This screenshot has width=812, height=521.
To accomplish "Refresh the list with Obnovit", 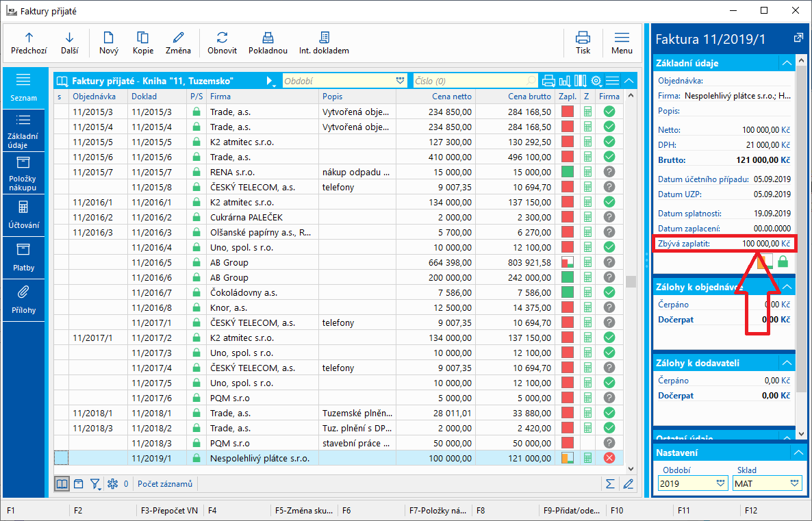I will 222,38.
